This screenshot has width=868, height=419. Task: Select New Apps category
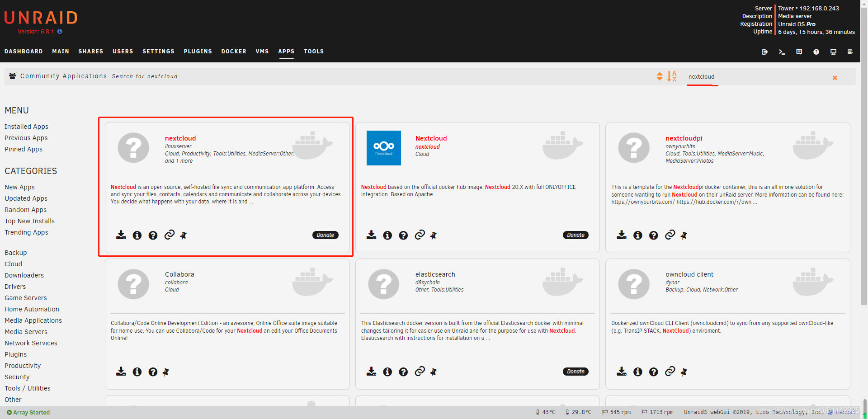click(x=19, y=187)
